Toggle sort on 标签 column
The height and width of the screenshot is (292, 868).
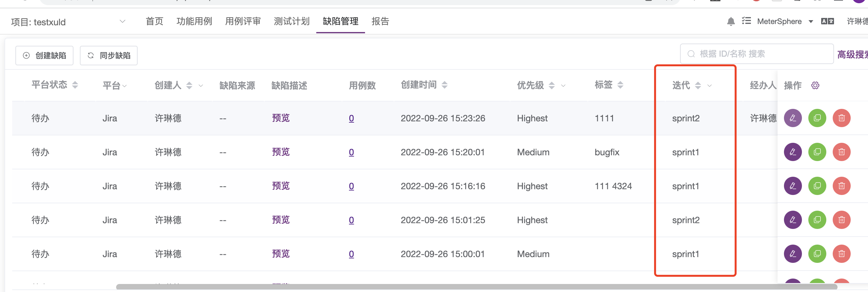[x=621, y=85]
